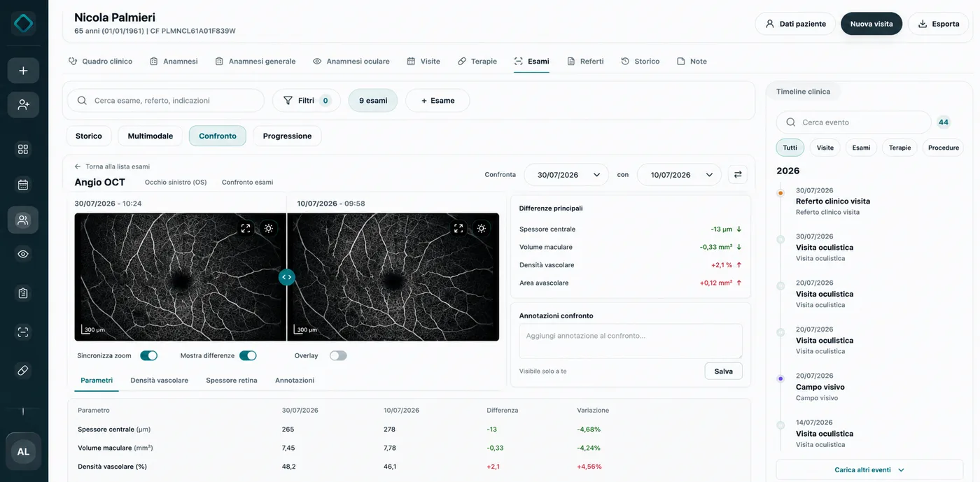
Task: Toggle Sincronizza zoom switch
Action: (x=148, y=355)
